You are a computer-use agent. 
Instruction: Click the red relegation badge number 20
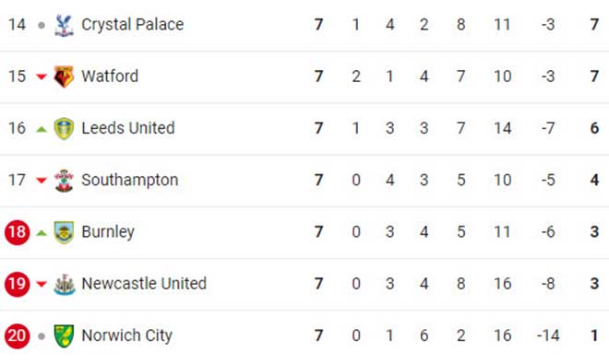coord(18,335)
